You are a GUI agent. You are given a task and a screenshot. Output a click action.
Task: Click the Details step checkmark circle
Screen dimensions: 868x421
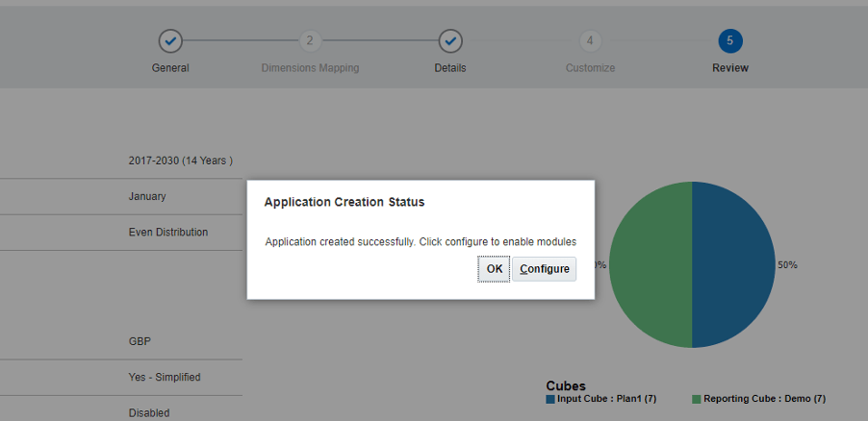coord(449,41)
